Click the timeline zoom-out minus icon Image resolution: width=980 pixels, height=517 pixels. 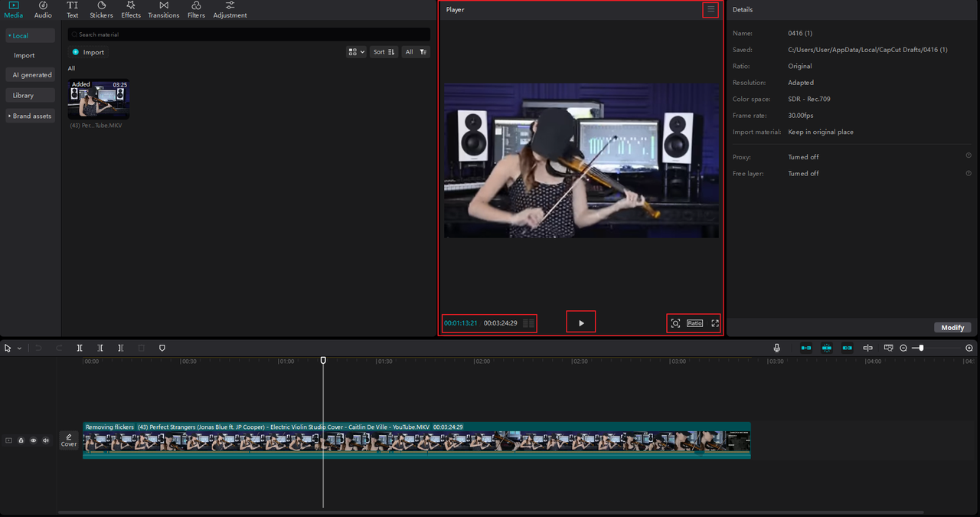(x=903, y=348)
